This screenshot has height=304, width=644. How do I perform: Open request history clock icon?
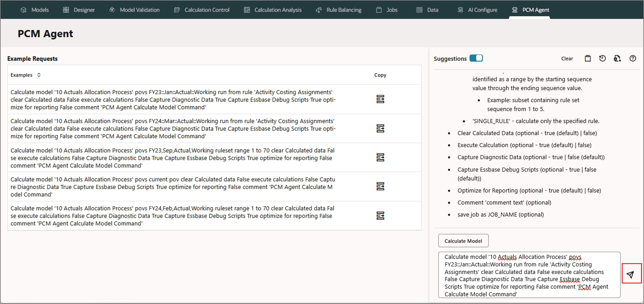click(x=602, y=58)
